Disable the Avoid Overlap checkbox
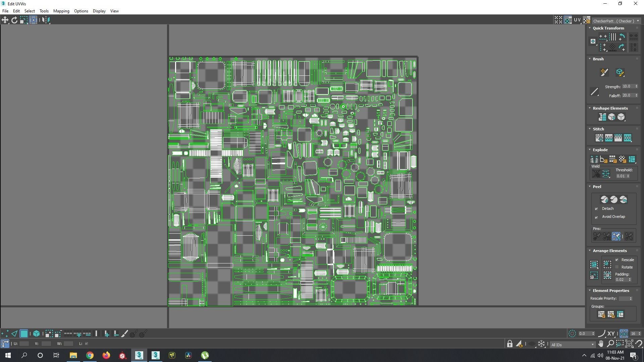This screenshot has width=644, height=362. click(x=596, y=217)
